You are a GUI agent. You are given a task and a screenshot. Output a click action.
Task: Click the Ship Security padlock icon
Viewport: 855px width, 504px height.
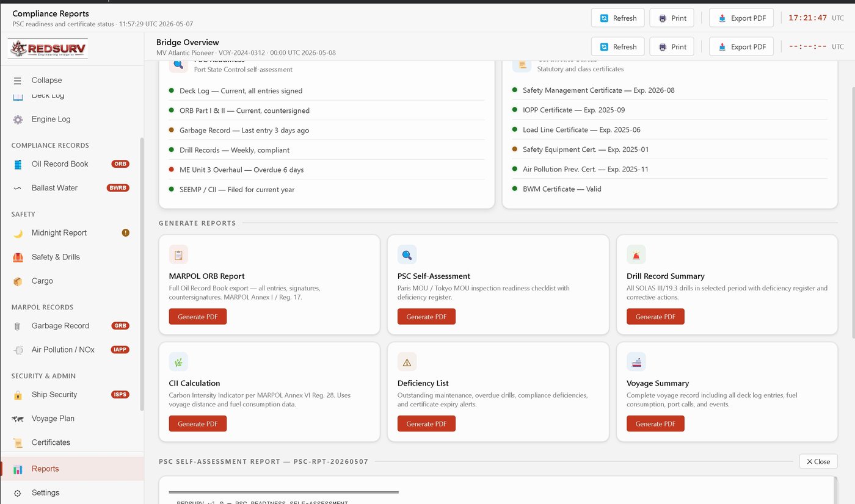tap(18, 395)
